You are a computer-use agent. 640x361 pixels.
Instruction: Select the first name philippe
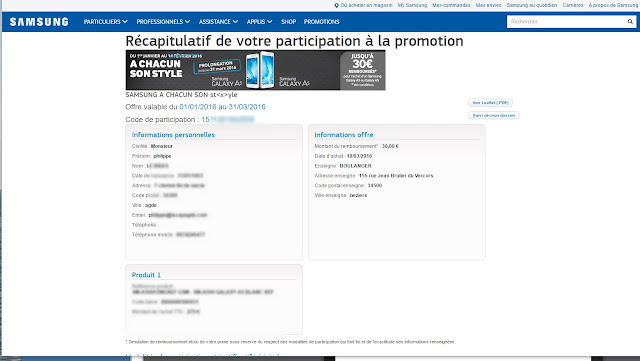coord(162,156)
